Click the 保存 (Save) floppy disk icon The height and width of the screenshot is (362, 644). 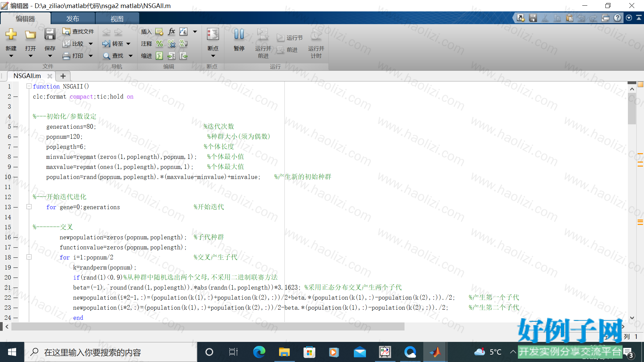pos(50,34)
